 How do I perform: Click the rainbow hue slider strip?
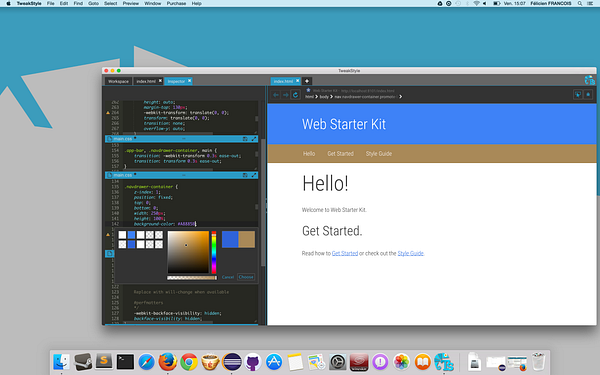point(214,252)
